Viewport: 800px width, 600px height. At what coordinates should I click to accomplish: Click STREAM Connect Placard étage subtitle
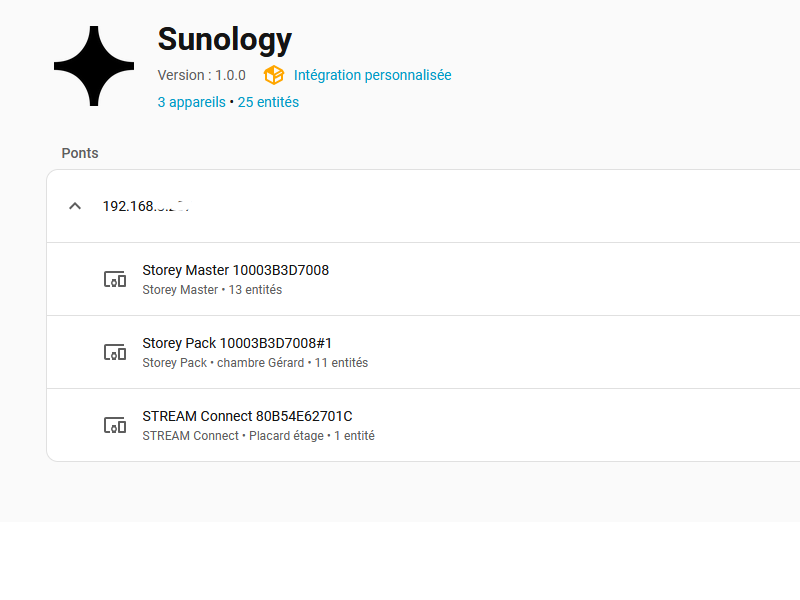pos(258,436)
